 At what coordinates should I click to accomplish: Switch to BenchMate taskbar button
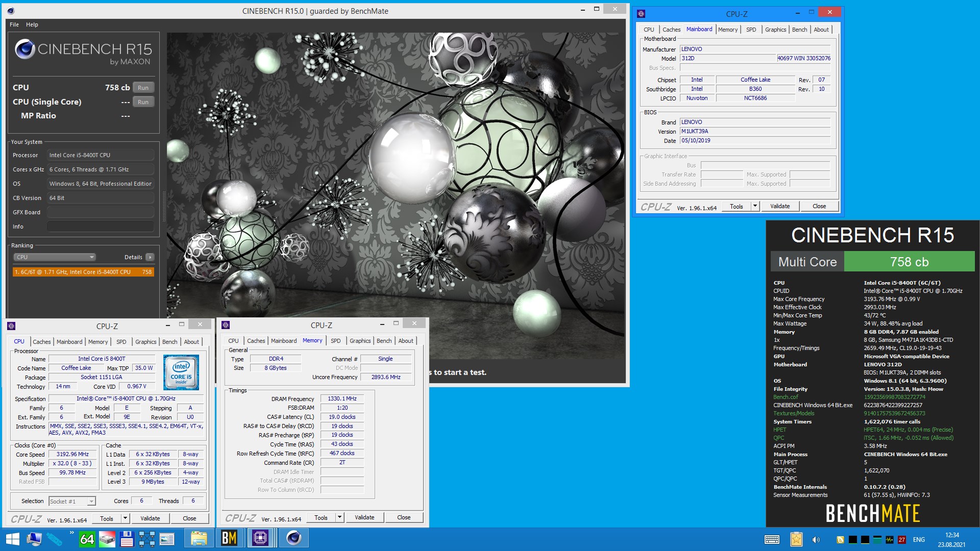click(x=229, y=538)
